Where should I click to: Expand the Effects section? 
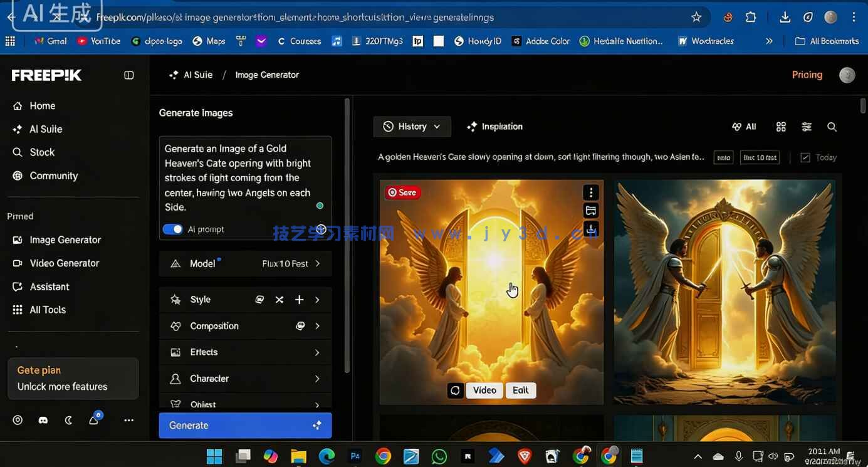pyautogui.click(x=245, y=352)
